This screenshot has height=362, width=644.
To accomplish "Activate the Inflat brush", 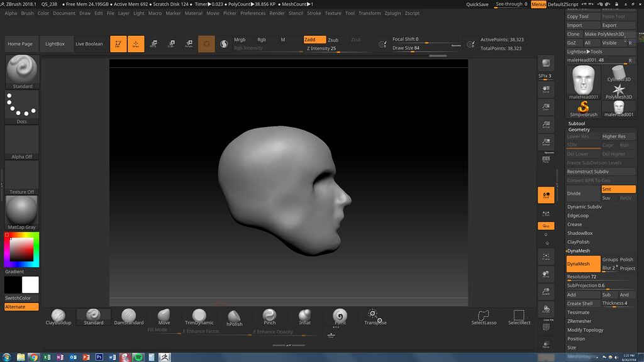I will pyautogui.click(x=304, y=316).
